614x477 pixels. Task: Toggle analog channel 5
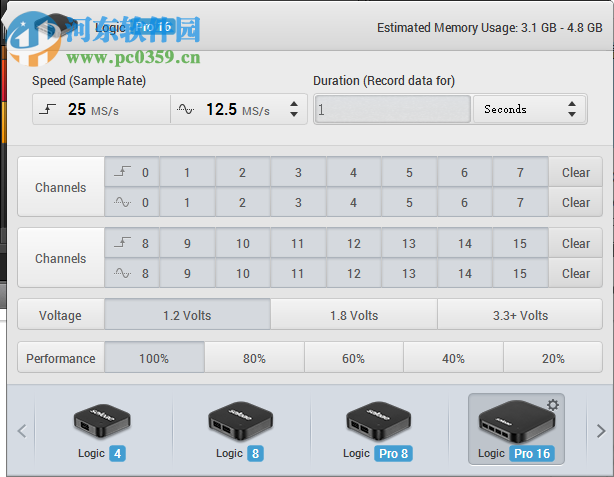(409, 202)
